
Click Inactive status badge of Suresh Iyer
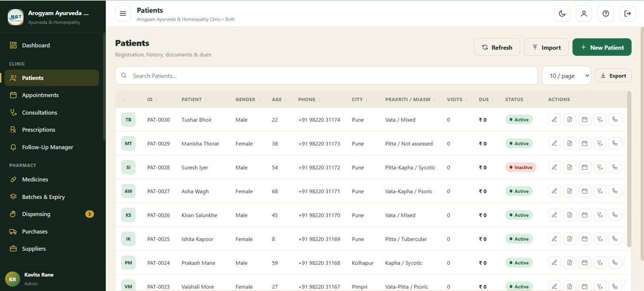click(521, 167)
